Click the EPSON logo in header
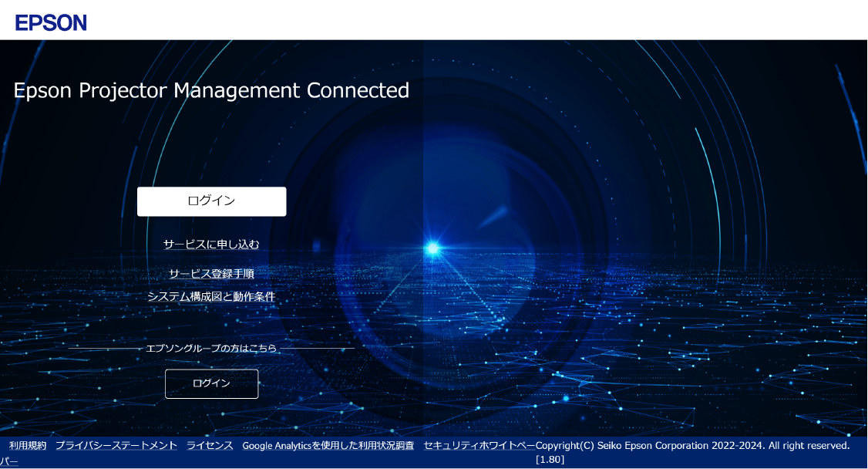The width and height of the screenshot is (868, 469). [51, 22]
